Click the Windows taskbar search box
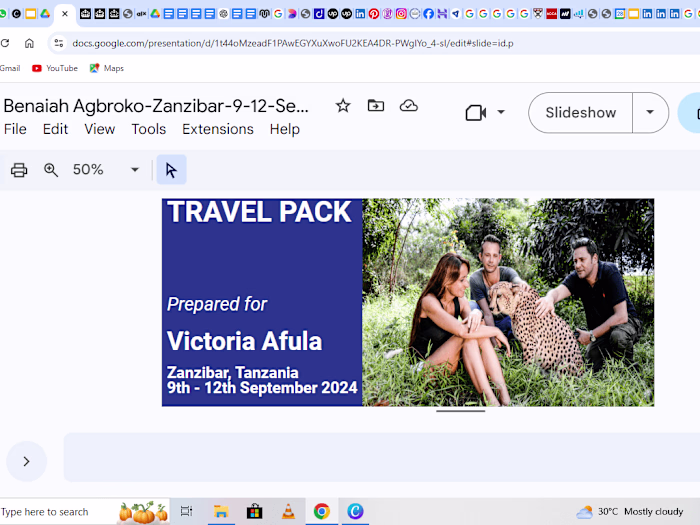700x525 pixels. 85,512
